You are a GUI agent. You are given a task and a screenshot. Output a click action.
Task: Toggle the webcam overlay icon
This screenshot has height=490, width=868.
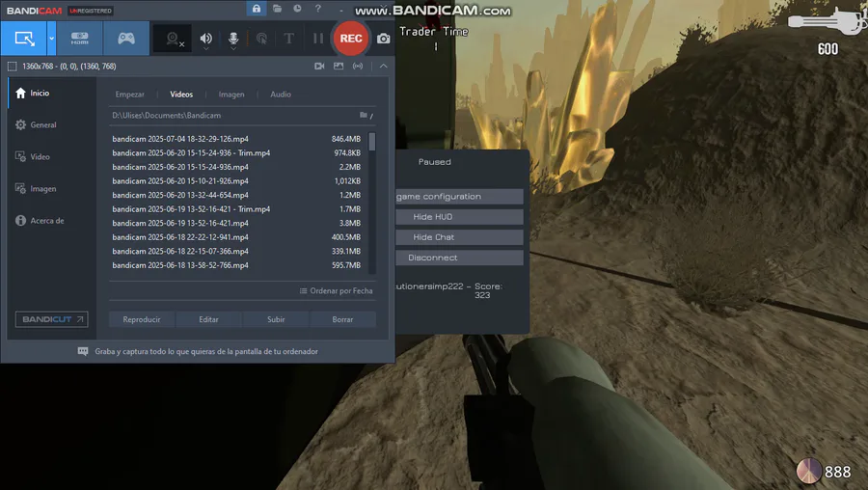[174, 39]
